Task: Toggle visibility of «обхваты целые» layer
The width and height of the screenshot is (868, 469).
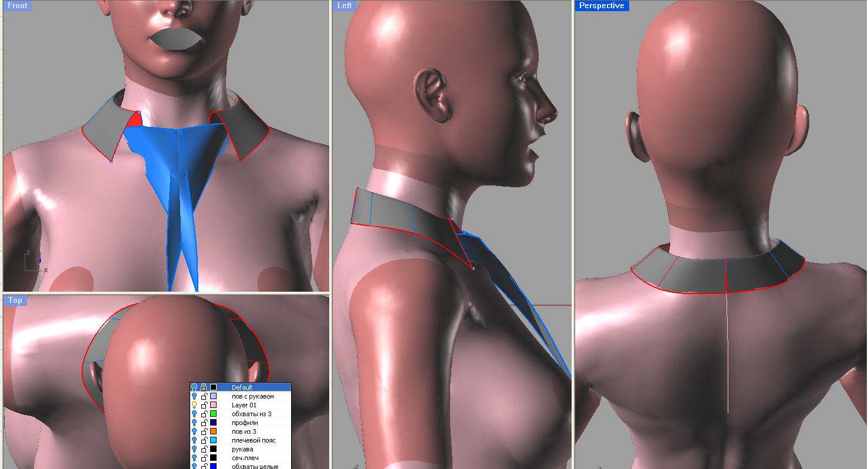Action: pos(194,467)
